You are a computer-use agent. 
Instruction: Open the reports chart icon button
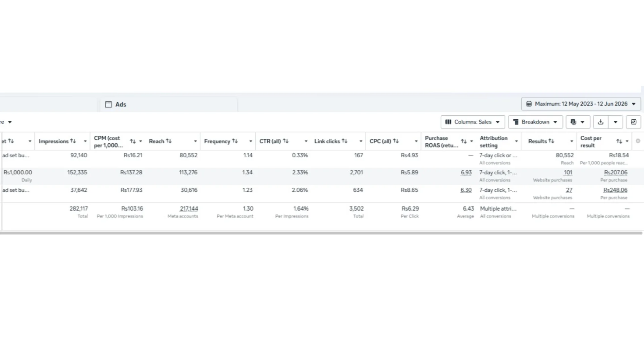coord(634,122)
